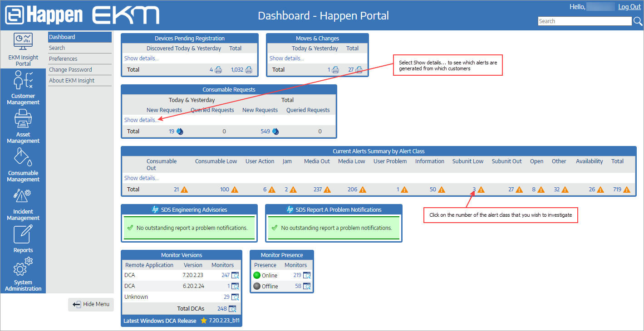The width and height of the screenshot is (644, 331).
Task: Click the Latest Windows DCA Release star
Action: 204,321
